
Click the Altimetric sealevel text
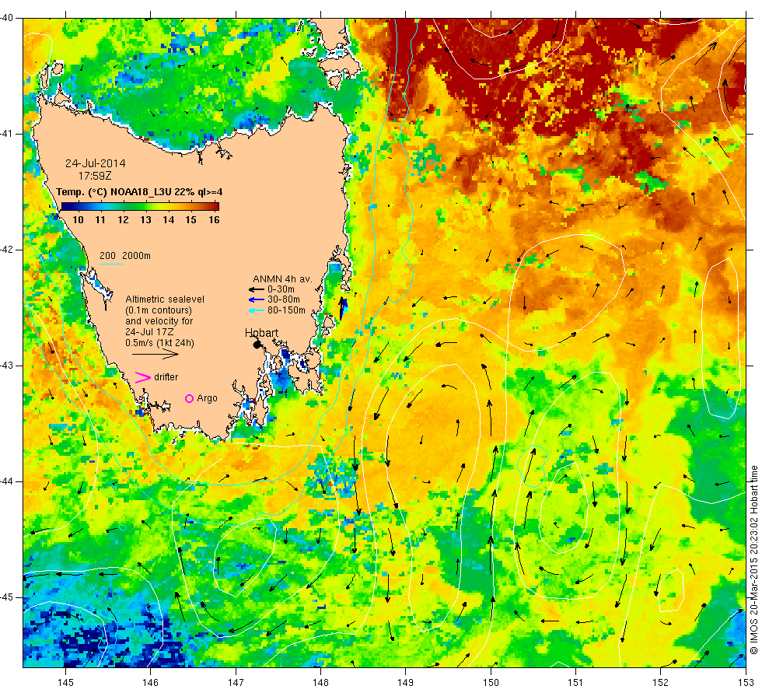click(x=165, y=299)
